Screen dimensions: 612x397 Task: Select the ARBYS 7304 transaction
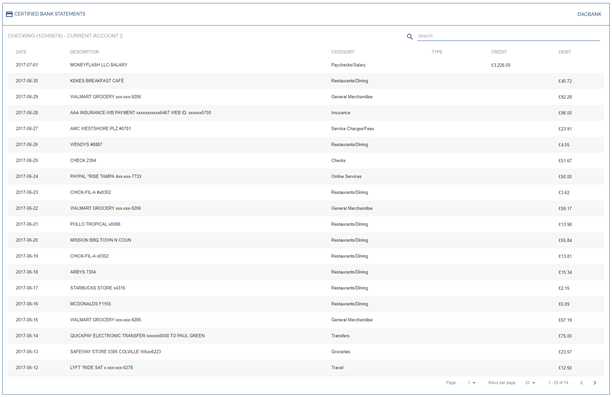coord(82,272)
